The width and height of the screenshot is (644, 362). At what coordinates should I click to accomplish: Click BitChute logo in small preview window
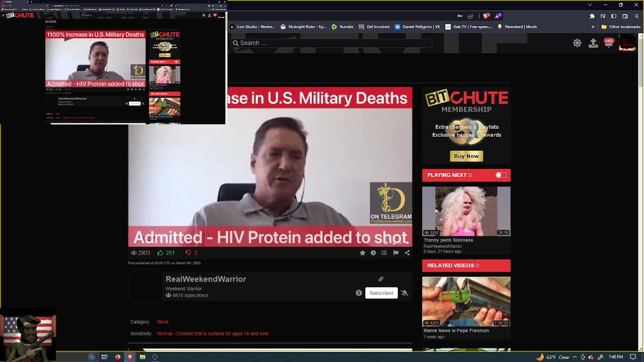point(20,15)
